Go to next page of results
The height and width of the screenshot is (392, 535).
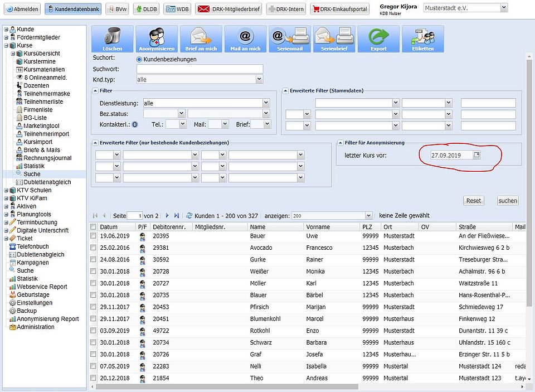[167, 215]
